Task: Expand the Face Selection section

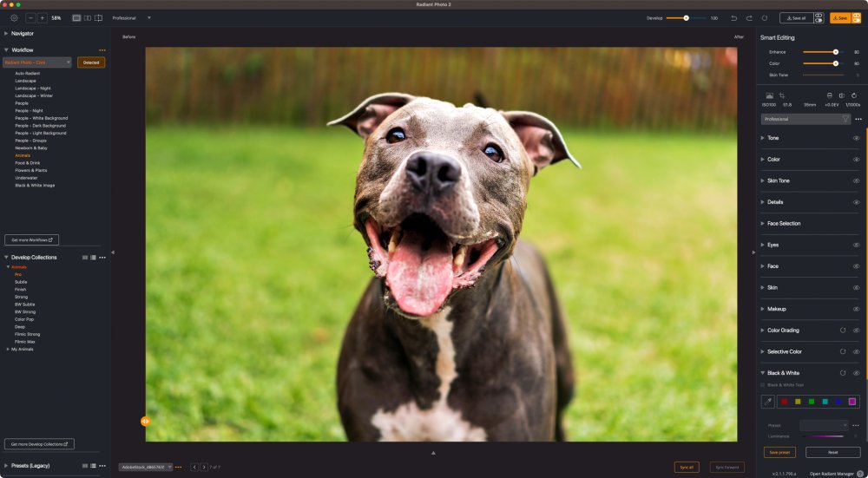Action: [762, 224]
